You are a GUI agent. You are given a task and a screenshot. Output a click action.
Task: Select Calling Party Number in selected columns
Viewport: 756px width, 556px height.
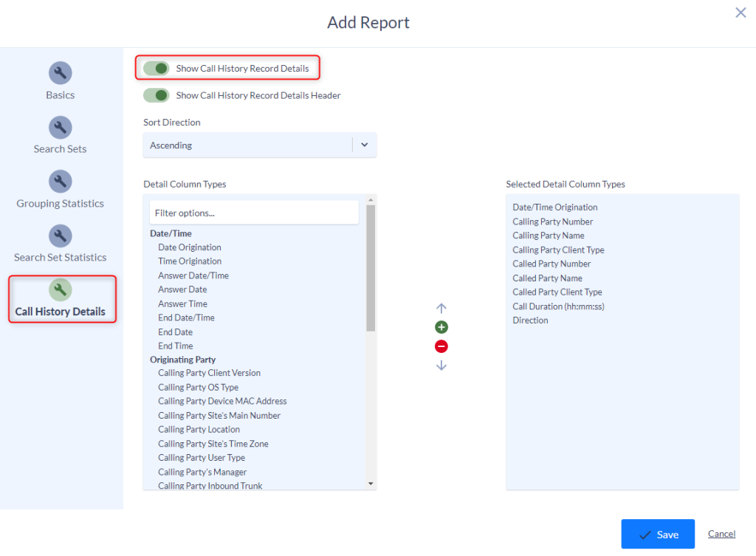pos(552,222)
